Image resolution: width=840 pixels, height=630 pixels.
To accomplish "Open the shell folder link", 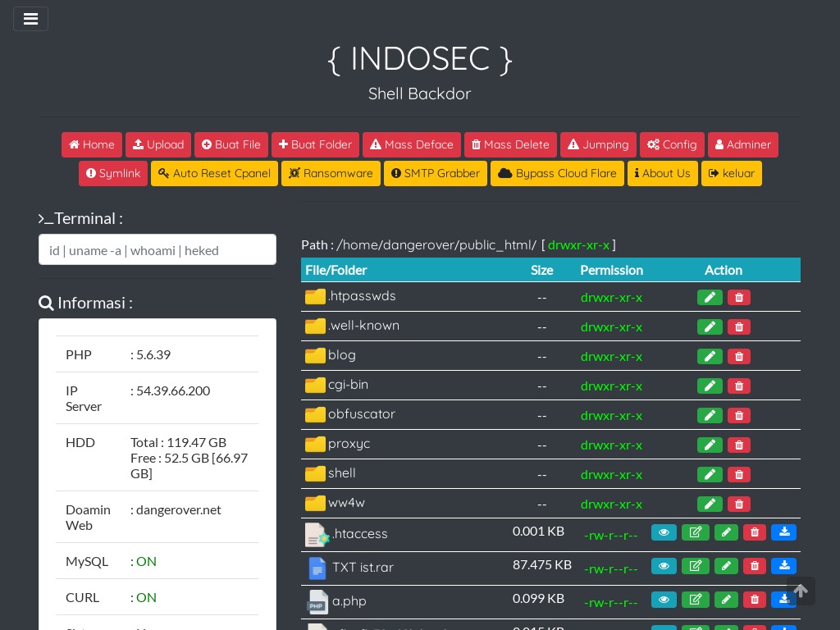I will 342,473.
